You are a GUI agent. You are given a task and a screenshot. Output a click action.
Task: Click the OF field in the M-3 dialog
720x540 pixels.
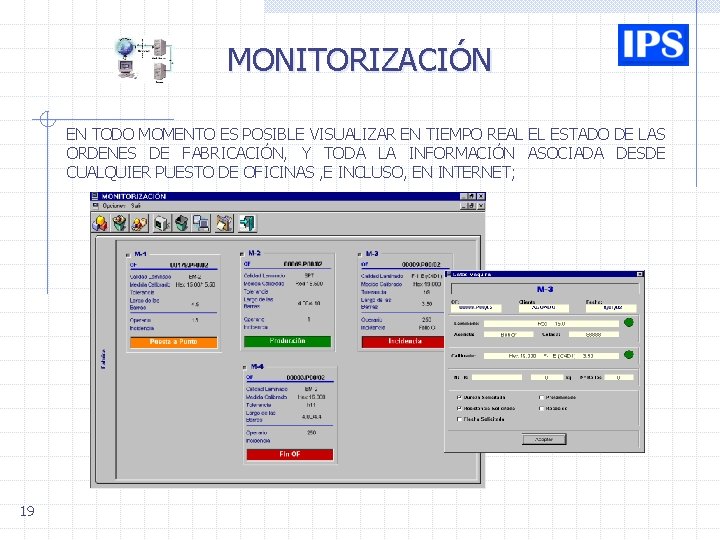tap(476, 308)
